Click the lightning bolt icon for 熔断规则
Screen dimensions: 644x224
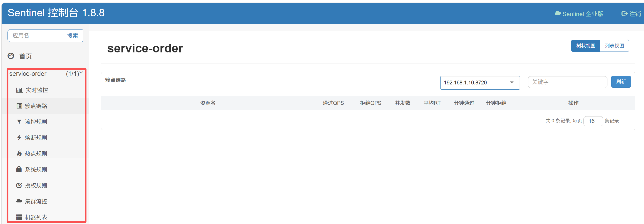coord(19,138)
